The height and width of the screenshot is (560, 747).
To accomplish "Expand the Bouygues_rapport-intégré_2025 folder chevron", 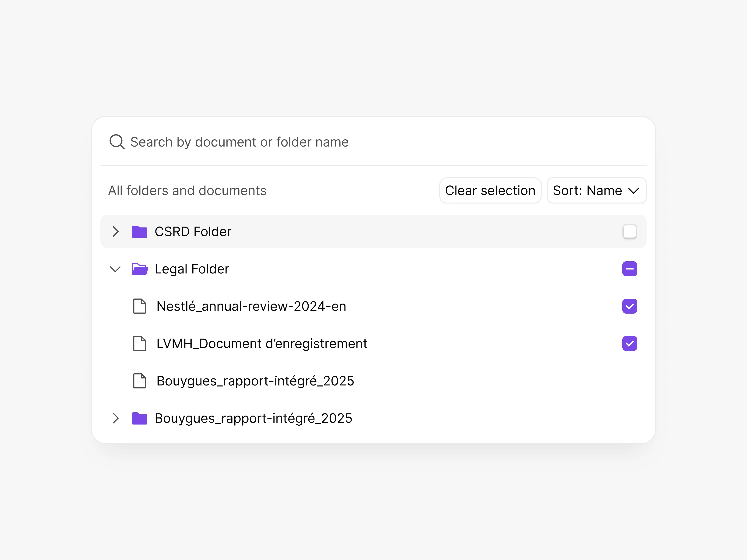I will [x=116, y=418].
